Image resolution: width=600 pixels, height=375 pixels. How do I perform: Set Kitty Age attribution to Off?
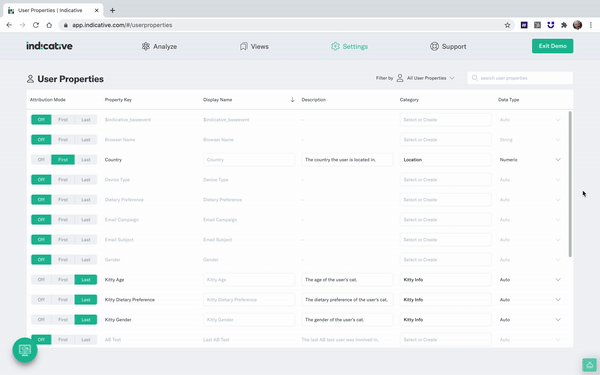click(41, 280)
